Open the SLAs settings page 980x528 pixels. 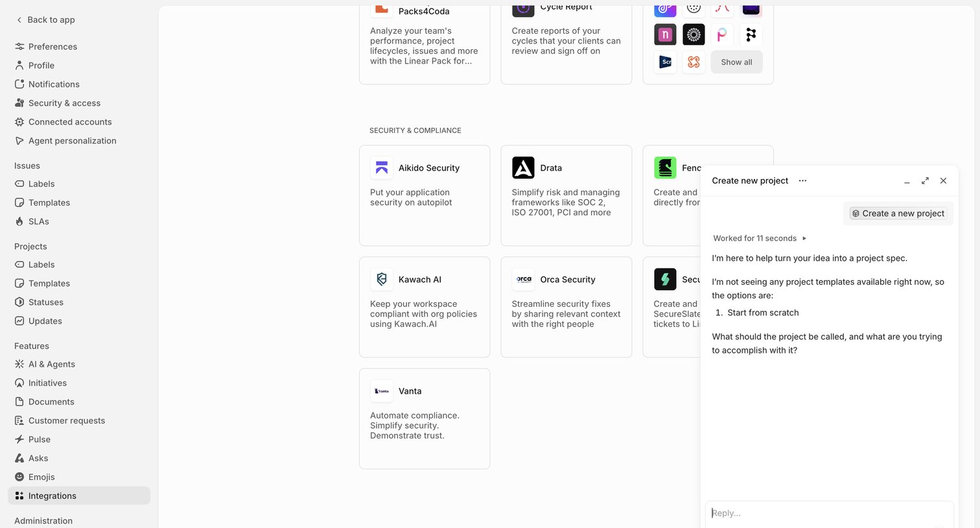79,222
